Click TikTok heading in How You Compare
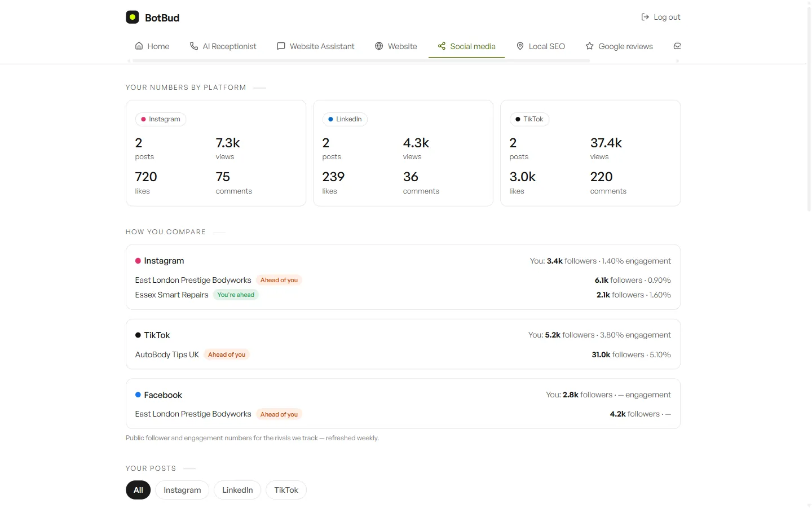This screenshot has height=508, width=812. click(157, 335)
